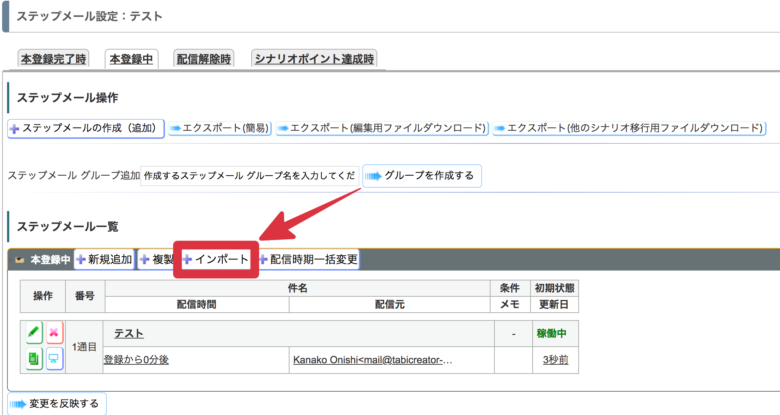780x415 pixels.
Task: Click the ステップメール設定：テスト page title
Action: [x=90, y=16]
